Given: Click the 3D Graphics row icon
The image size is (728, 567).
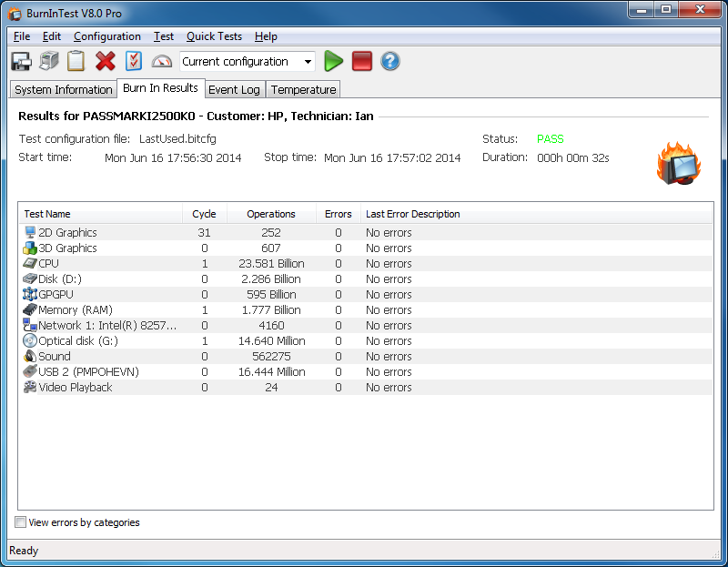Looking at the screenshot, I should pyautogui.click(x=30, y=248).
